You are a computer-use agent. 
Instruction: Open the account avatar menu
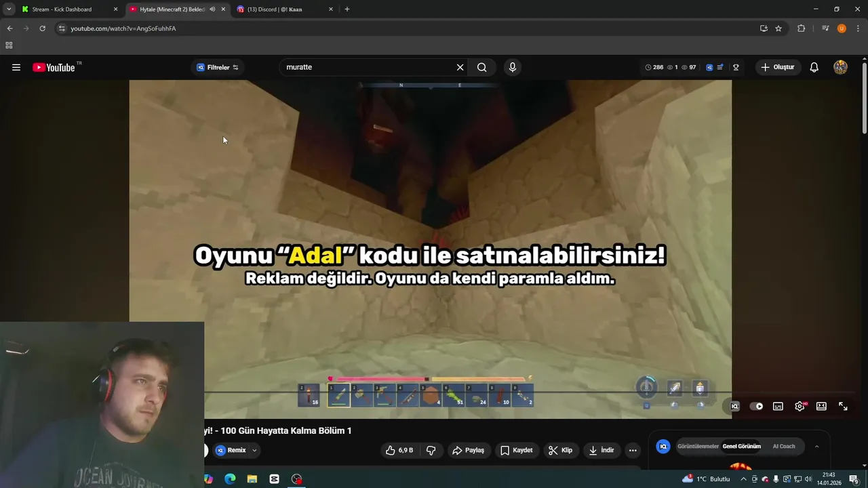(x=840, y=67)
